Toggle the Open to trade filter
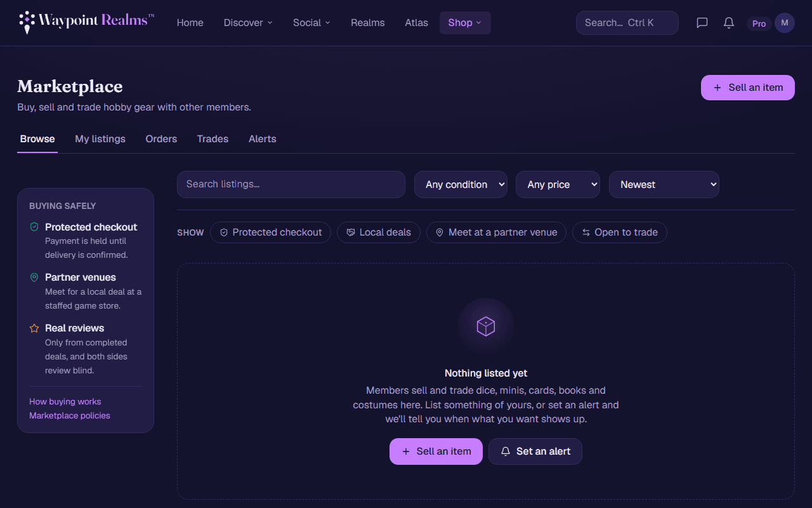 pos(620,232)
